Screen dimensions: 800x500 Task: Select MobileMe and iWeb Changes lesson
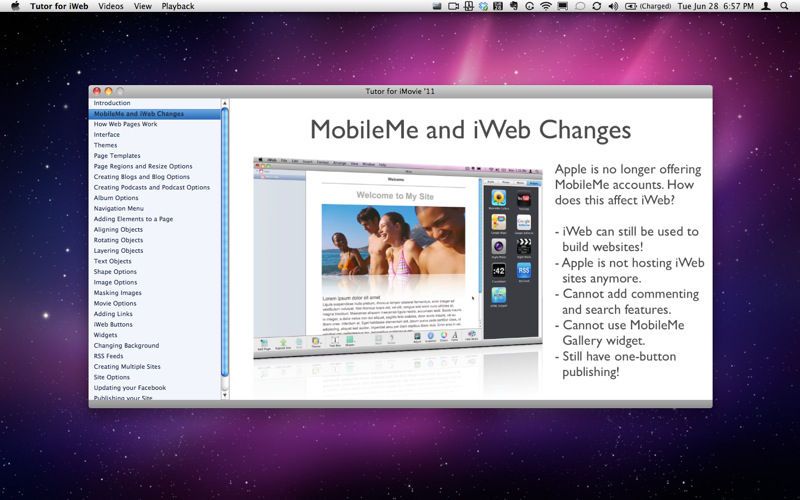point(155,114)
